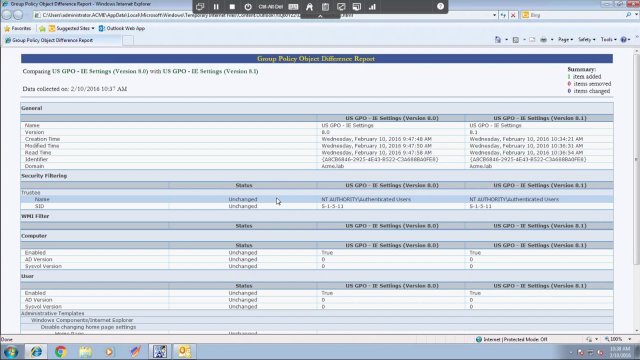The height and width of the screenshot is (360, 640).
Task: Open the Print dropdown arrow
Action: click(x=552, y=40)
